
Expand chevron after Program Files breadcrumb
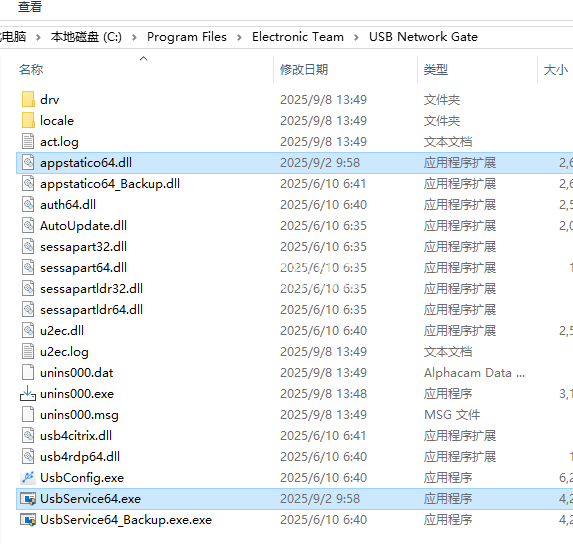pos(239,37)
